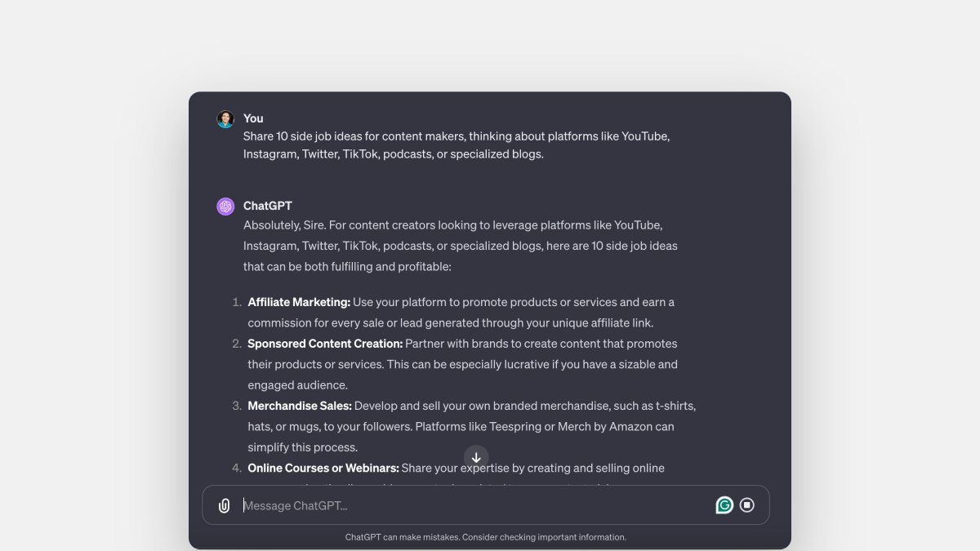Click the "Sponsored Content Creation:" heading

click(x=325, y=344)
